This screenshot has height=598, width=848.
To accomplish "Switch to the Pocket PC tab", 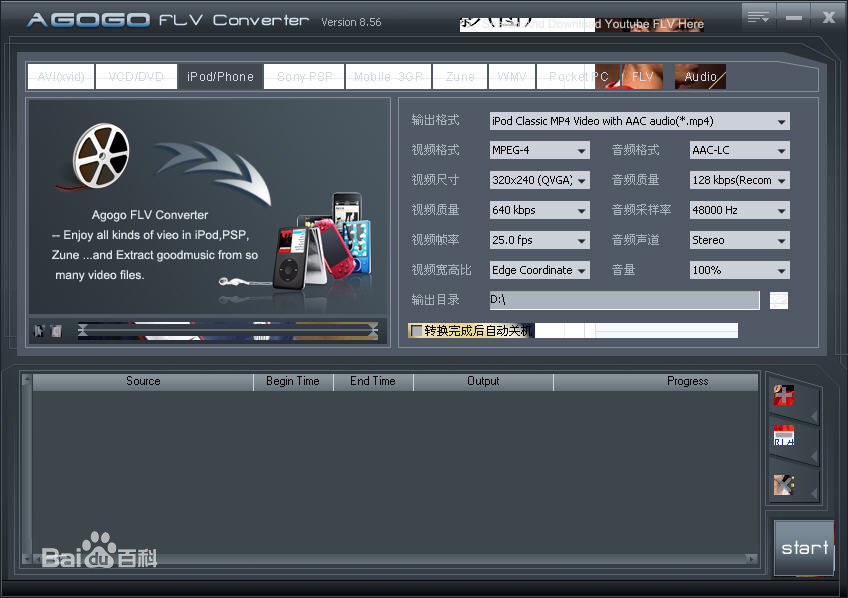I will (578, 77).
